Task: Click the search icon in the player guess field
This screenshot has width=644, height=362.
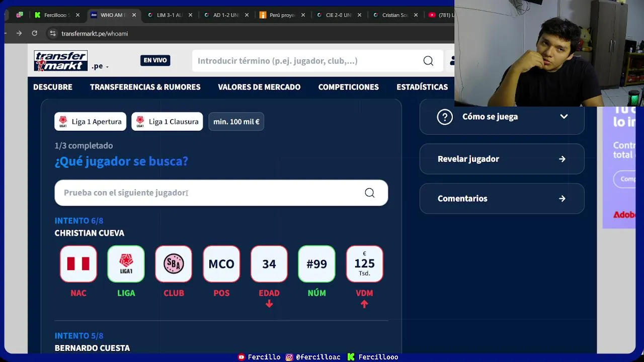Action: (370, 193)
